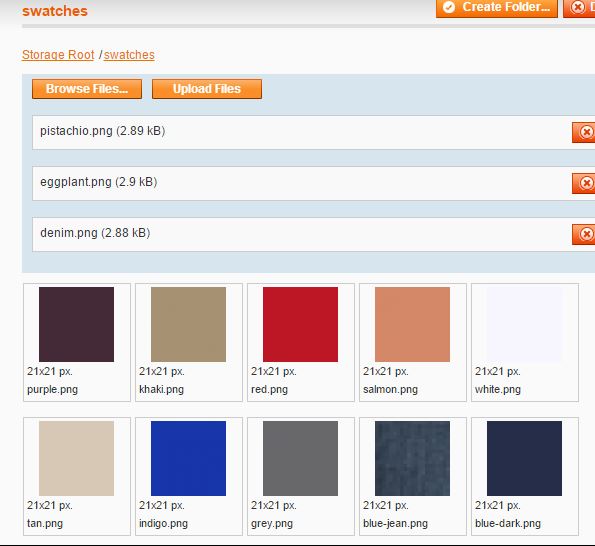The image size is (595, 546).
Task: Remove eggplant.png from the upload queue
Action: [584, 184]
